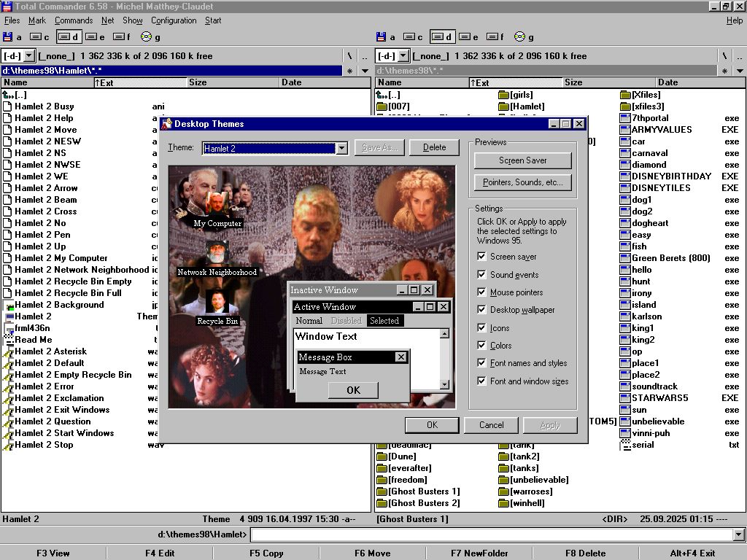Click the Screen Saver preview button
Screen dimensions: 747x560
(522, 160)
